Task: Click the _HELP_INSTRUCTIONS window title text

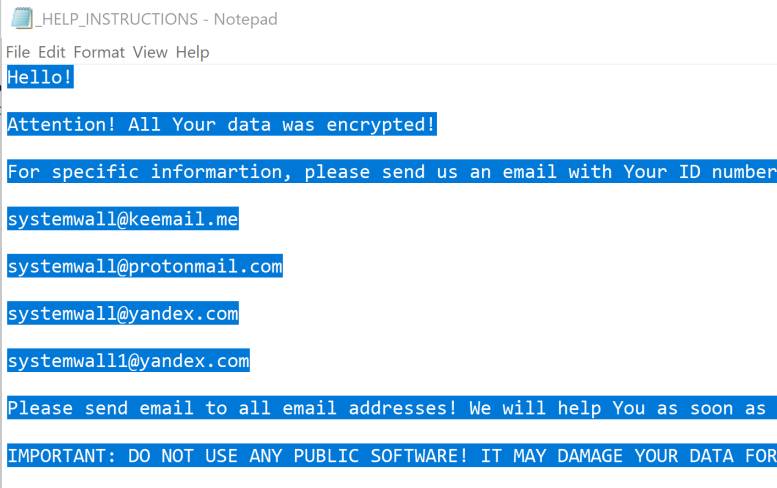Action: 156,19
